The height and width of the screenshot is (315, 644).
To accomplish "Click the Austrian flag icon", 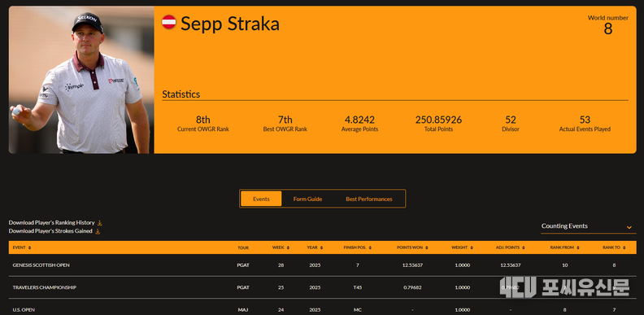I will [x=169, y=22].
